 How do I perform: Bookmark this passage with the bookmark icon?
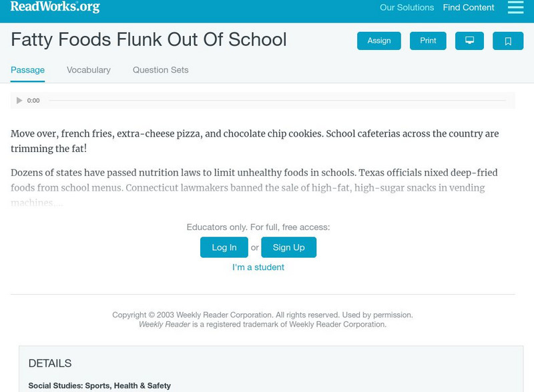(508, 41)
